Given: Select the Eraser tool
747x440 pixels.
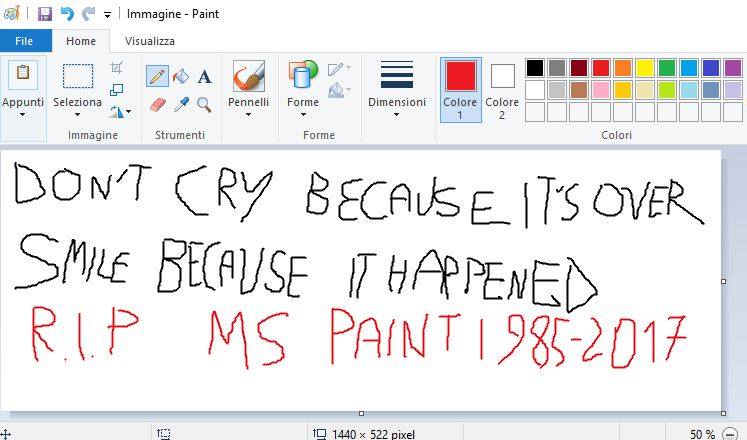Looking at the screenshot, I should click(158, 104).
